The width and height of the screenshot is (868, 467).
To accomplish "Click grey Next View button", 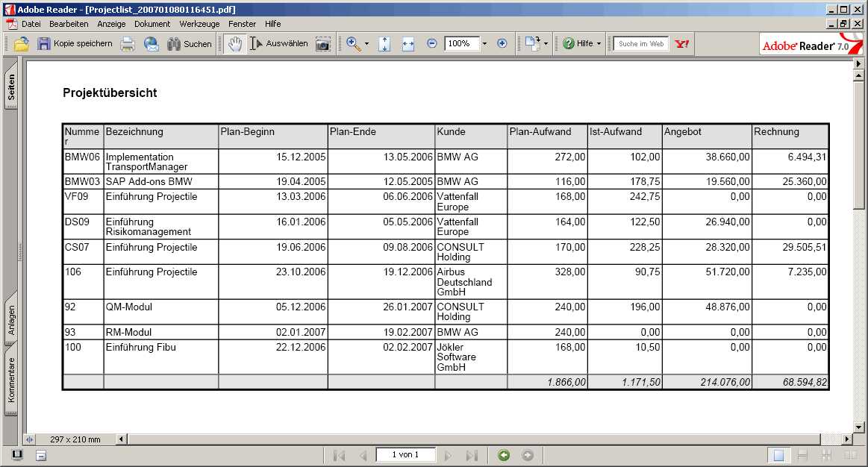I will pos(528,455).
